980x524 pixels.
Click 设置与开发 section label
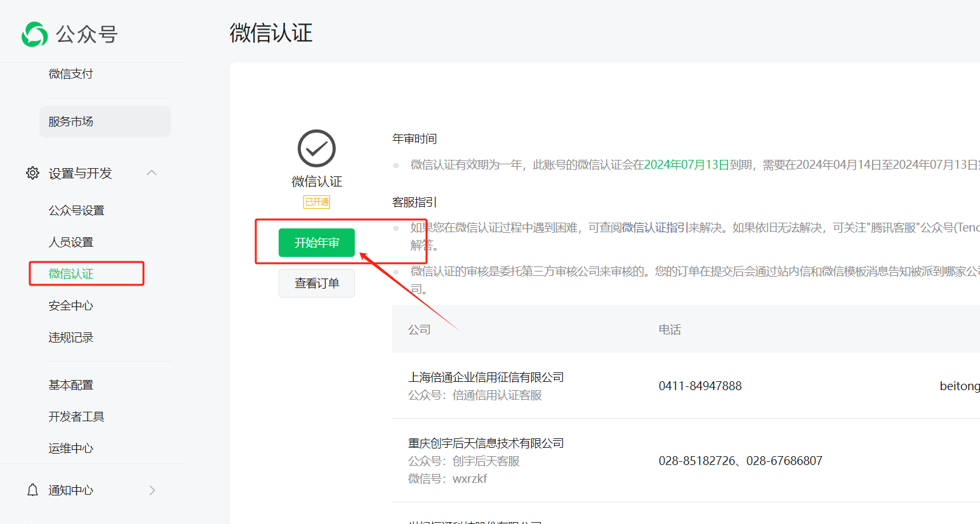coord(81,173)
